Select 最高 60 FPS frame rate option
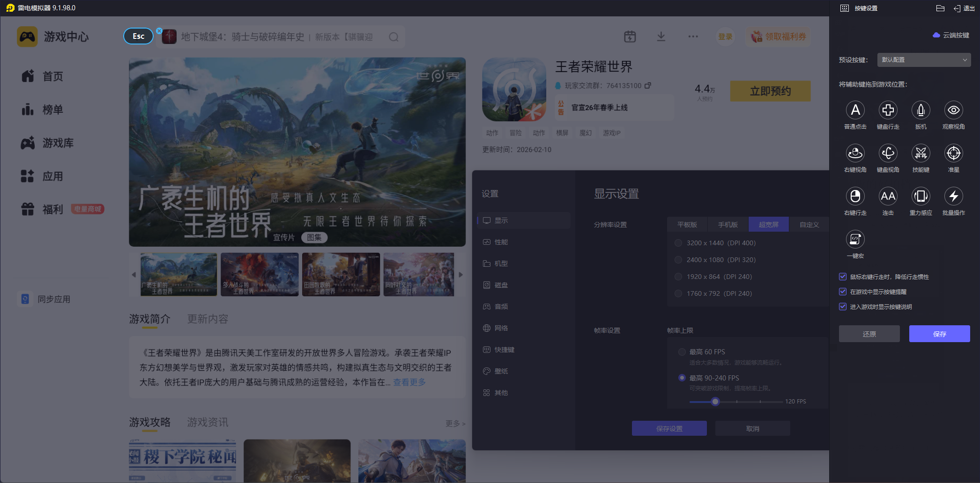This screenshot has width=980, height=483. point(682,352)
